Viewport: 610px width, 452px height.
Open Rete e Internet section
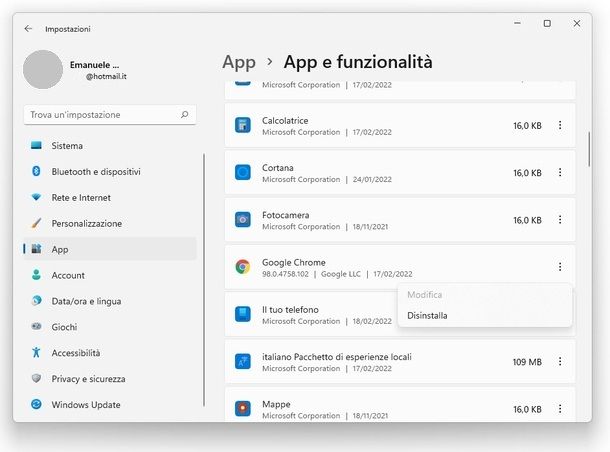[110, 198]
